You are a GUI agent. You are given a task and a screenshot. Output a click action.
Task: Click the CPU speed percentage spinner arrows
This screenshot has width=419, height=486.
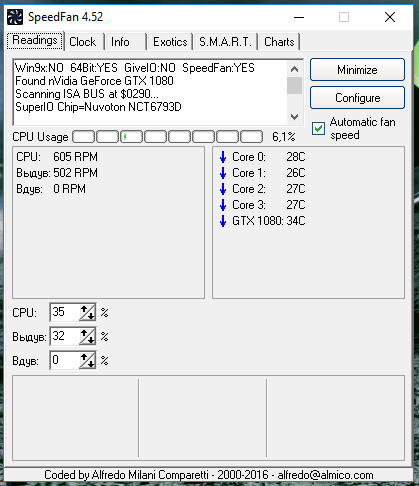(88, 312)
